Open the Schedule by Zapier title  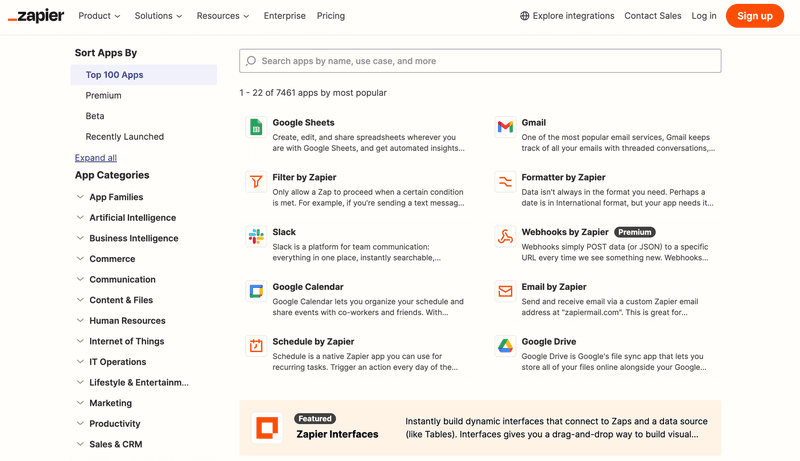[313, 342]
